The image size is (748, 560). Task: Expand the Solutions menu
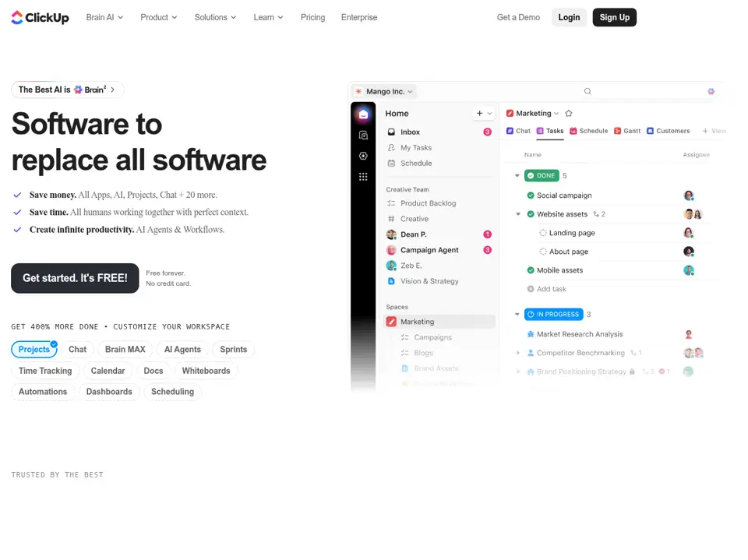215,17
